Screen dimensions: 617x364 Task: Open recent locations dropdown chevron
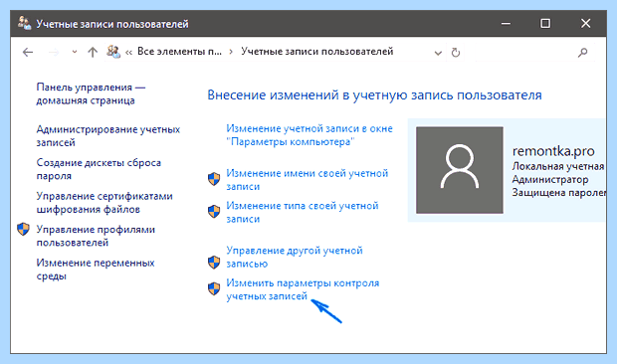(75, 52)
